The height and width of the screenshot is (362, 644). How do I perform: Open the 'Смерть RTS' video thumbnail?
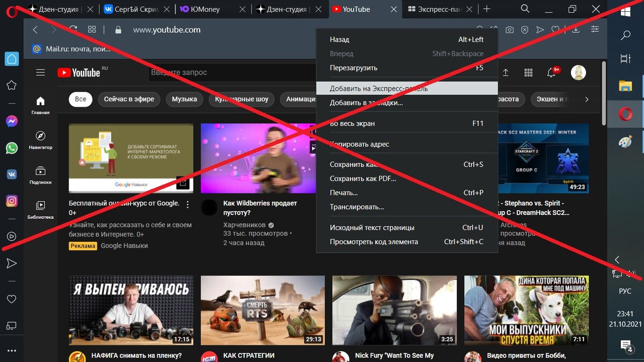tap(263, 311)
